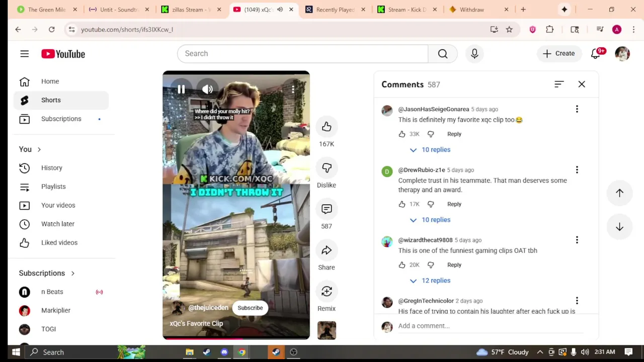Open comments button showing 587
This screenshot has width=644, height=362.
click(327, 209)
